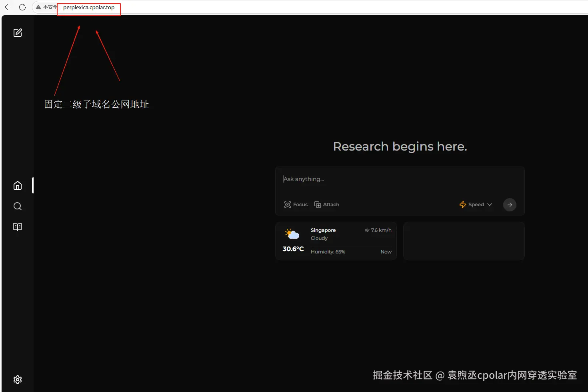This screenshot has width=588, height=392.
Task: Attach a file with the Attach button
Action: (327, 205)
